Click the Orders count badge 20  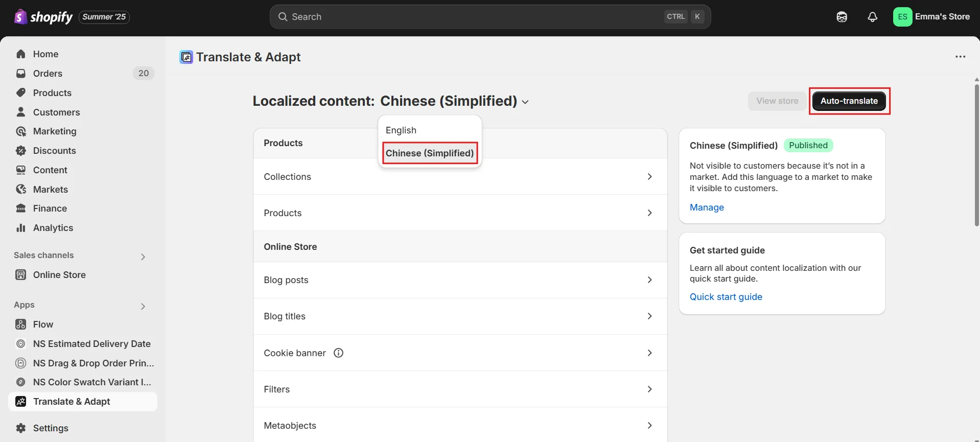coord(144,74)
